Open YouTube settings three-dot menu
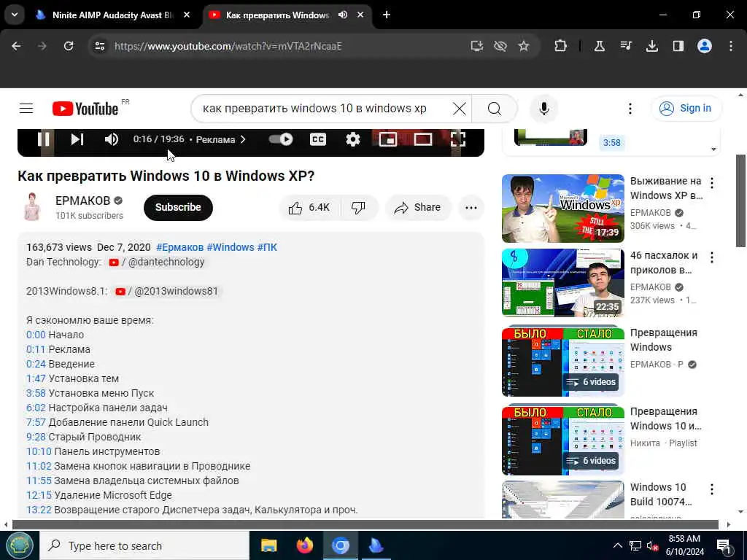The width and height of the screenshot is (747, 560). click(630, 109)
